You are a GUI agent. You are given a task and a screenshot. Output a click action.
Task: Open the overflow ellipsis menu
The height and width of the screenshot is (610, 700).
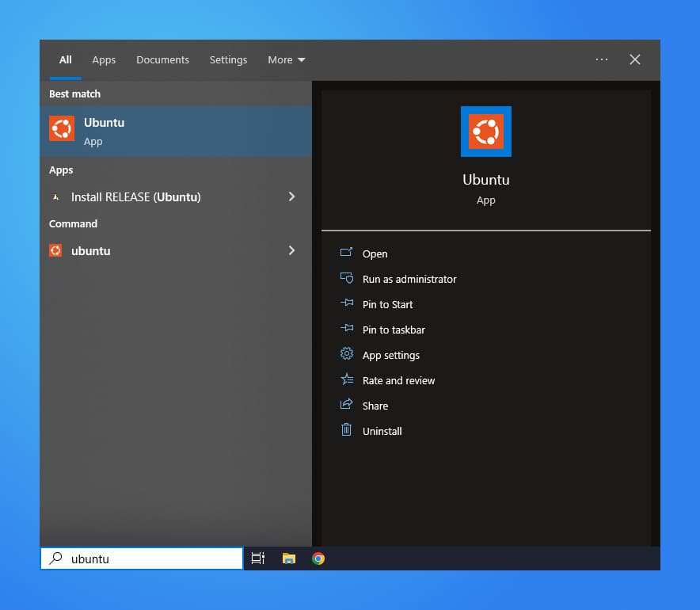click(601, 59)
